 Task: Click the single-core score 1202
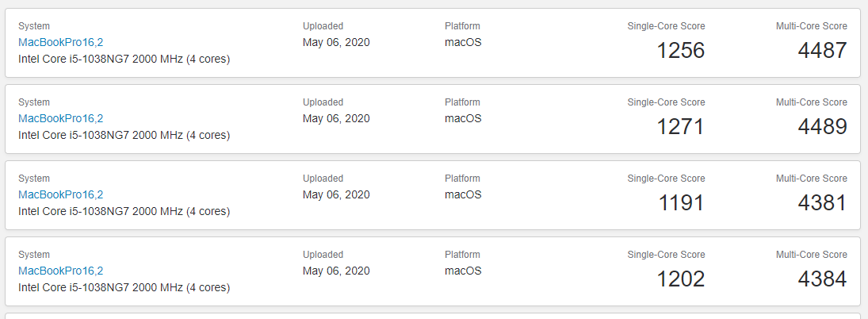click(680, 279)
